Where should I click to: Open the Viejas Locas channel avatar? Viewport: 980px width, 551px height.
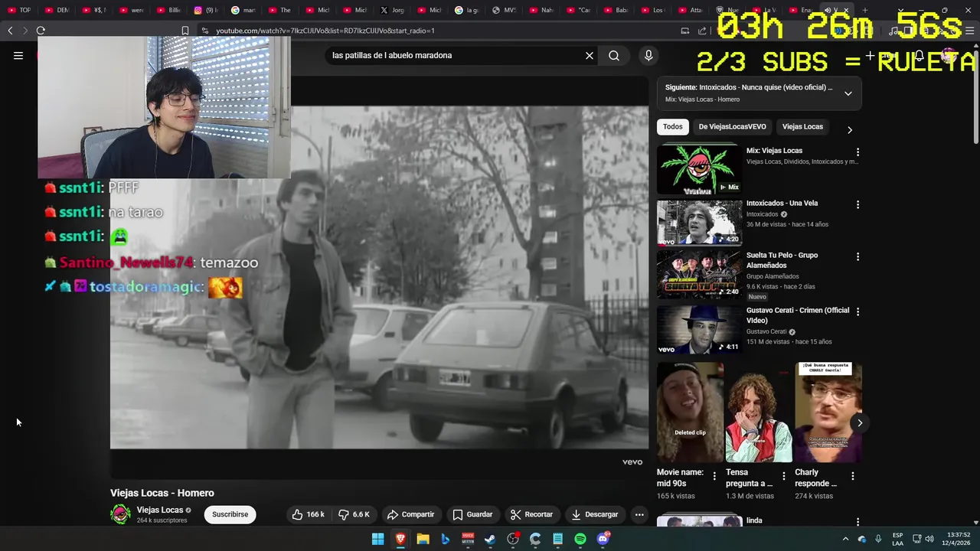[x=120, y=514]
